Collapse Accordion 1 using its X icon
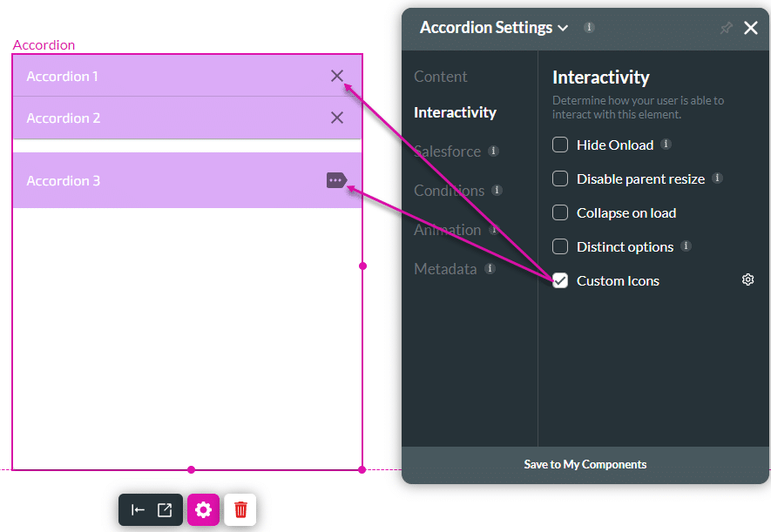The width and height of the screenshot is (771, 532). point(337,76)
